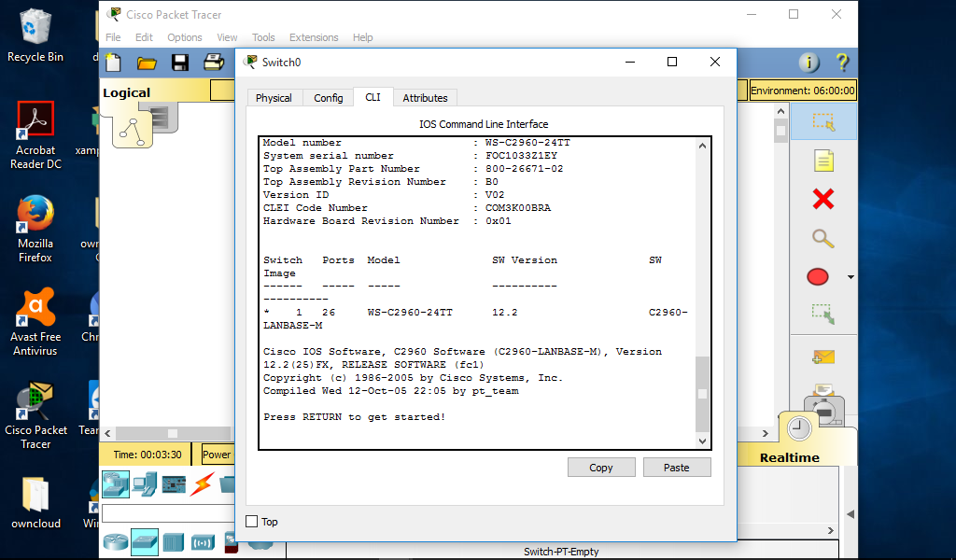Activate the red X Delete tool
956x560 pixels.
coord(823,199)
